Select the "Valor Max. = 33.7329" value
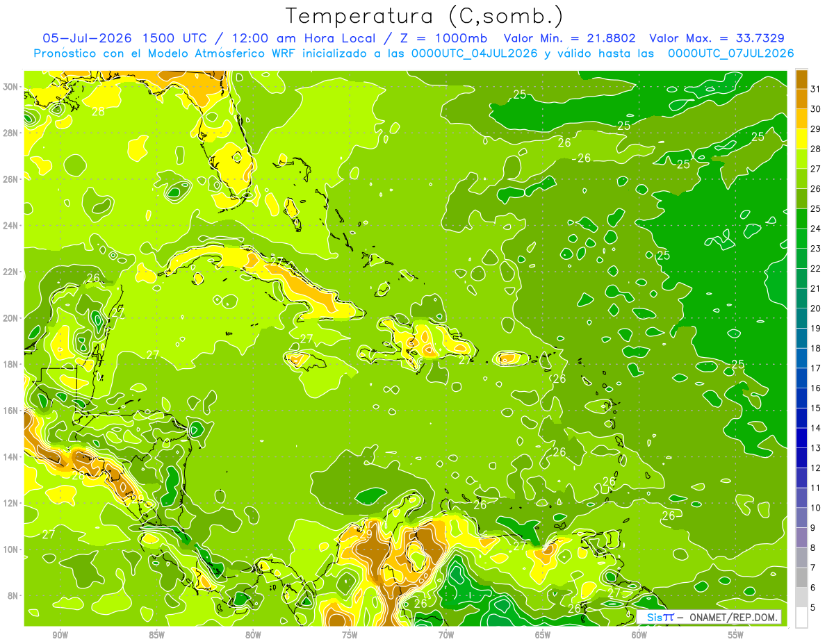 click(717, 38)
